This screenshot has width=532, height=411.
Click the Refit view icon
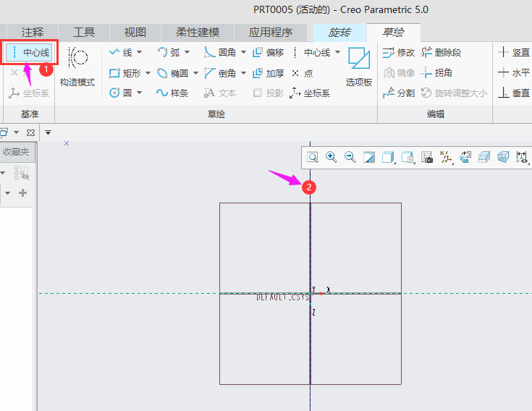pos(313,157)
